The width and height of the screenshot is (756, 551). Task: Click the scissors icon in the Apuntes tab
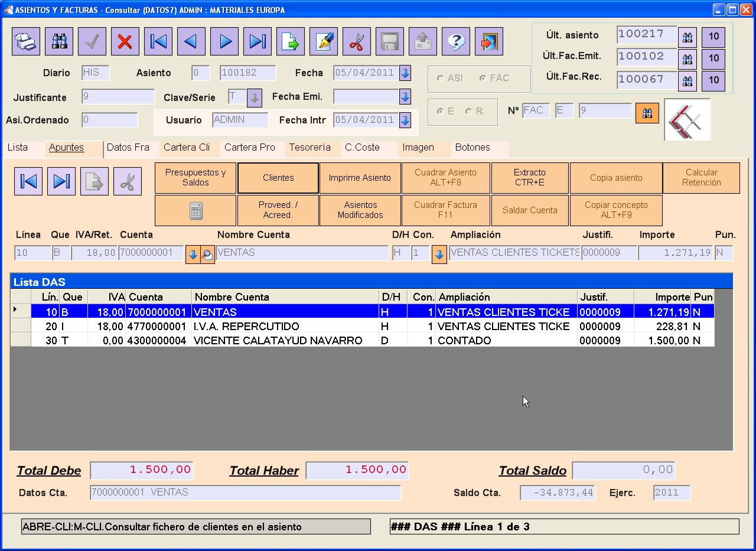pos(128,181)
